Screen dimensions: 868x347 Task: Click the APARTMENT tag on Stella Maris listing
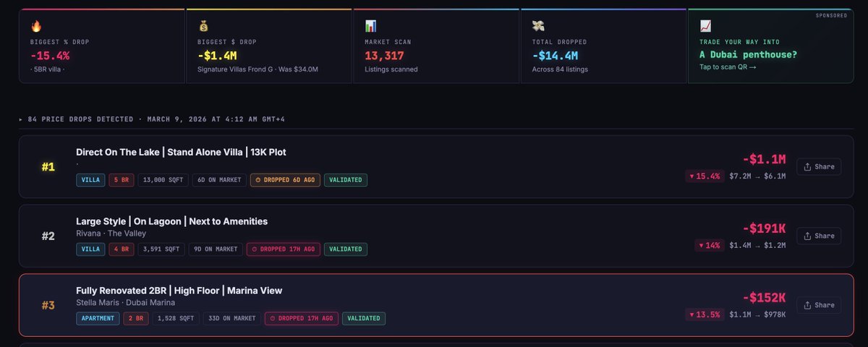click(x=98, y=319)
